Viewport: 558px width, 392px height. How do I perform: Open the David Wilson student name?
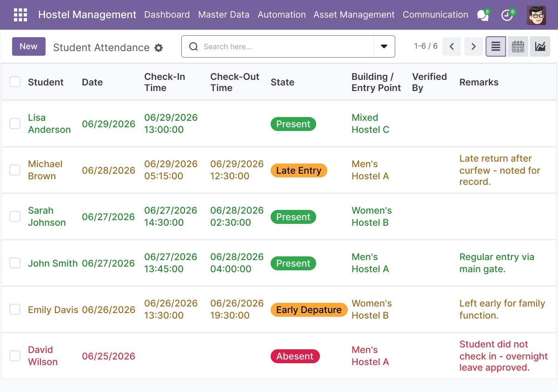point(43,356)
